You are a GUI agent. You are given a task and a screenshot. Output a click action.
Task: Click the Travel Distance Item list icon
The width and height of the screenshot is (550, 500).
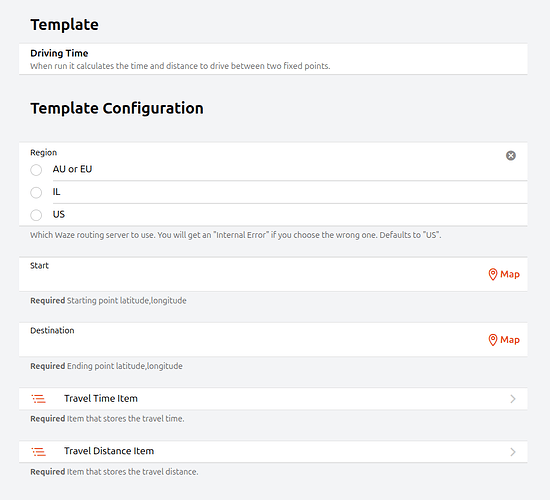coord(39,452)
